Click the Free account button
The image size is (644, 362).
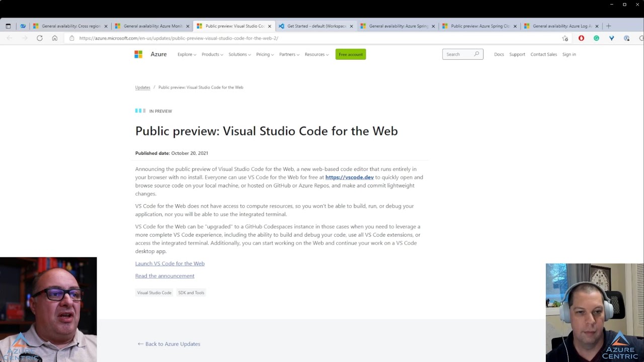coord(351,54)
